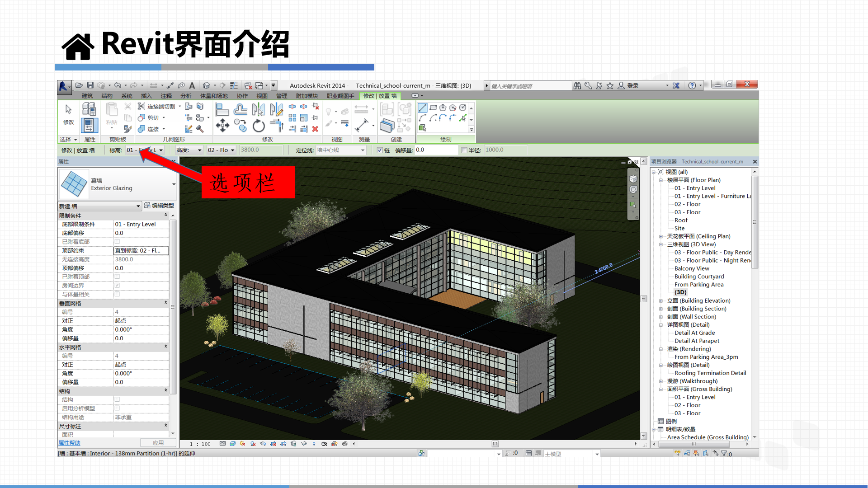
Task: Select the Circle draw tool
Action: tap(462, 108)
